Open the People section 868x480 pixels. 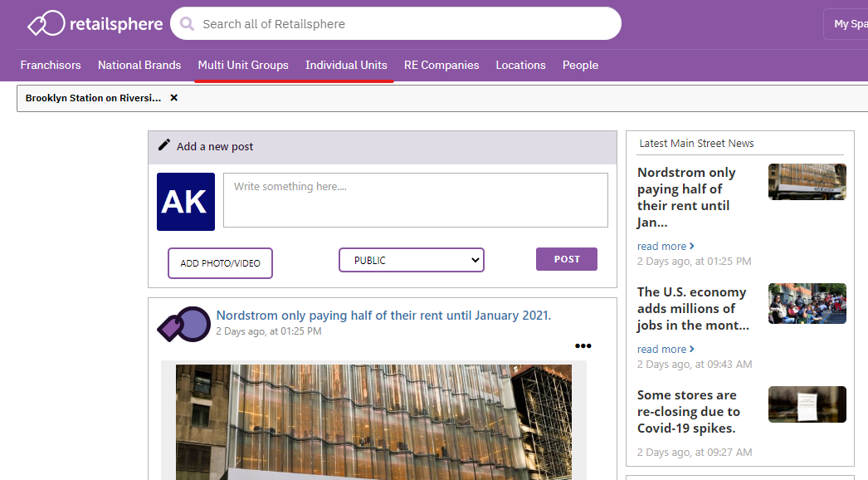[x=580, y=65]
